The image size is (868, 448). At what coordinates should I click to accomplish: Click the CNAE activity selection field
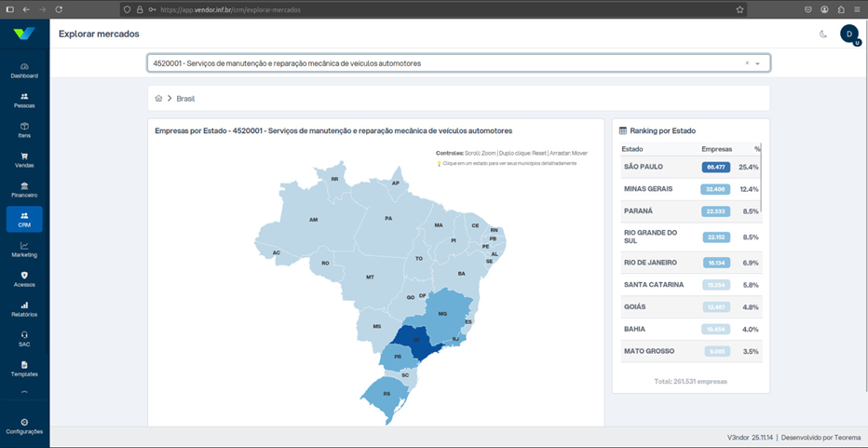(458, 63)
